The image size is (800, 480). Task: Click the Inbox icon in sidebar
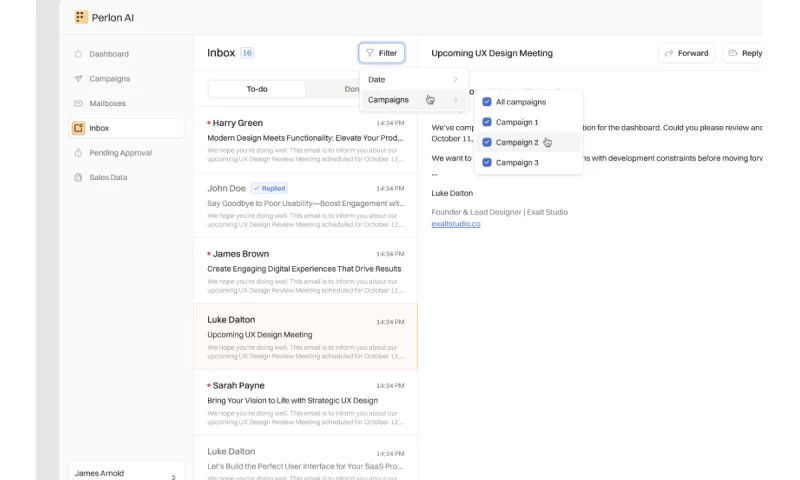tap(78, 128)
